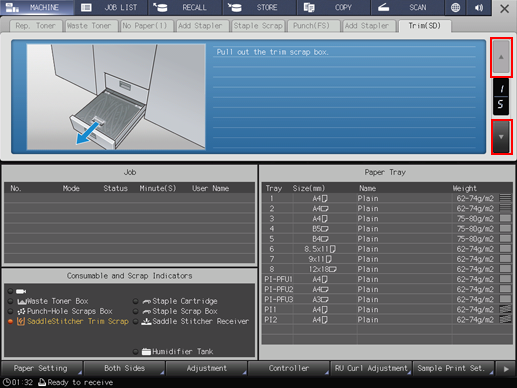Click the Humidifier Tank status lamp

click(135, 352)
